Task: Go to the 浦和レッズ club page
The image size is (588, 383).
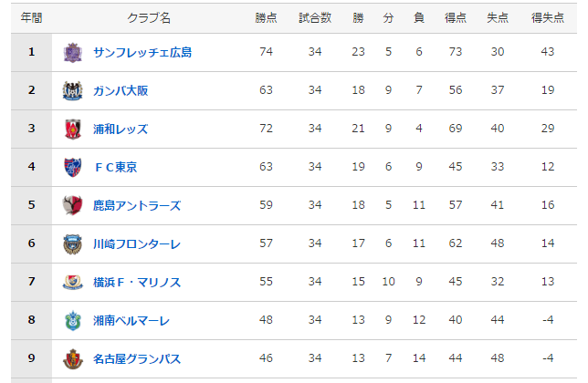Action: (x=121, y=129)
